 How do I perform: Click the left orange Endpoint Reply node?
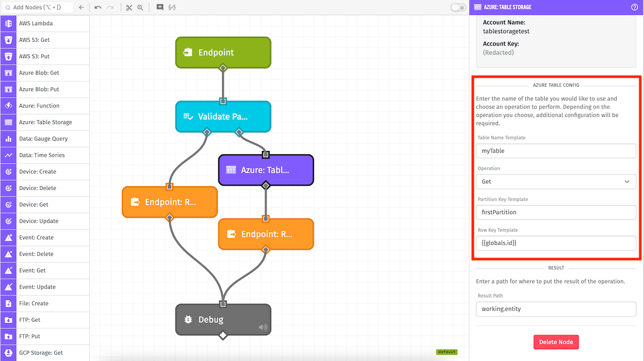[170, 202]
